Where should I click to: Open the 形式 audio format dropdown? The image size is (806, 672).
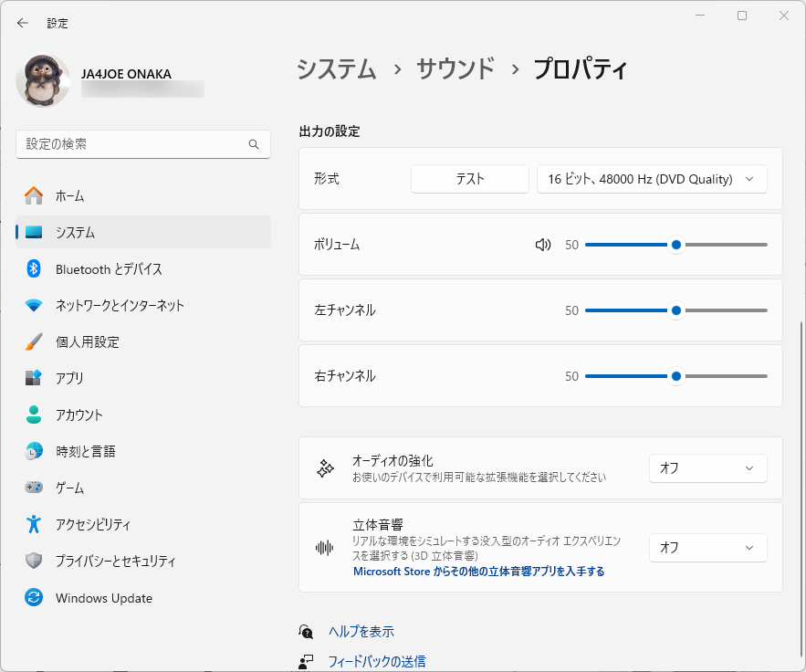(x=652, y=179)
